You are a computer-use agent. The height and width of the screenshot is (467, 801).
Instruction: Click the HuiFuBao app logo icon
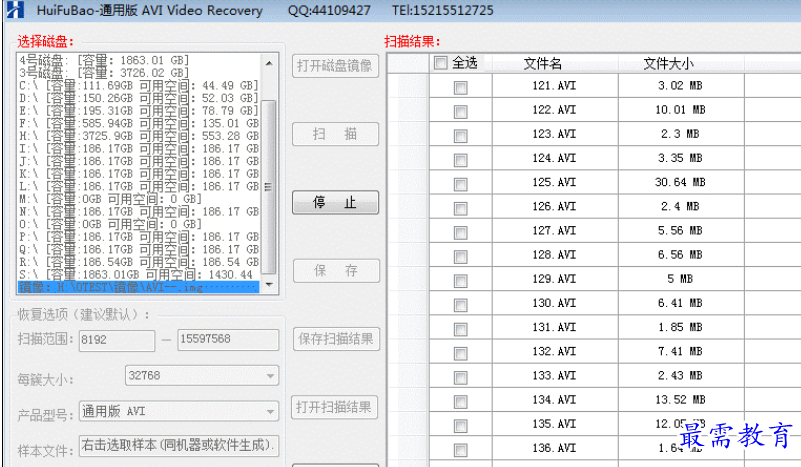pos(15,10)
